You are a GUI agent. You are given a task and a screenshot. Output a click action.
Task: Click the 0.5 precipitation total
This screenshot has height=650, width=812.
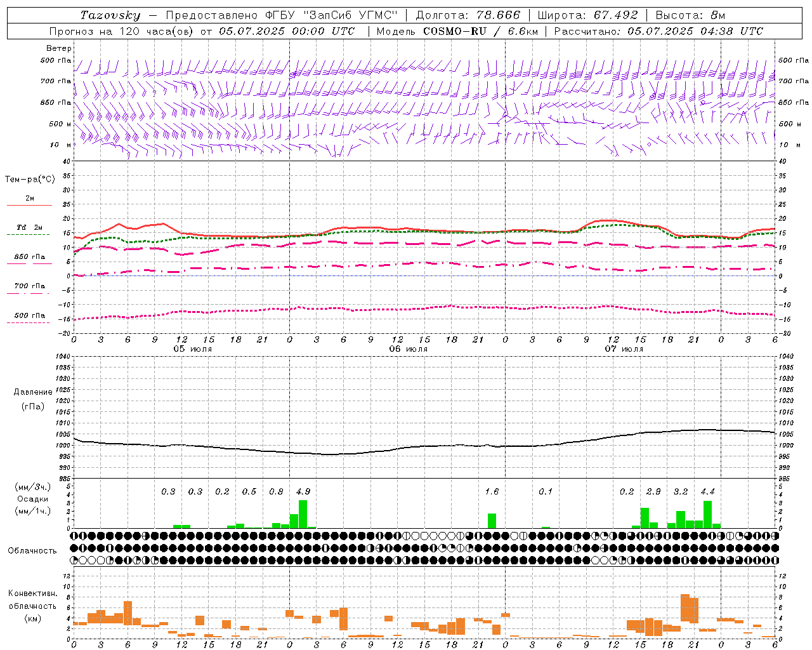pos(249,491)
